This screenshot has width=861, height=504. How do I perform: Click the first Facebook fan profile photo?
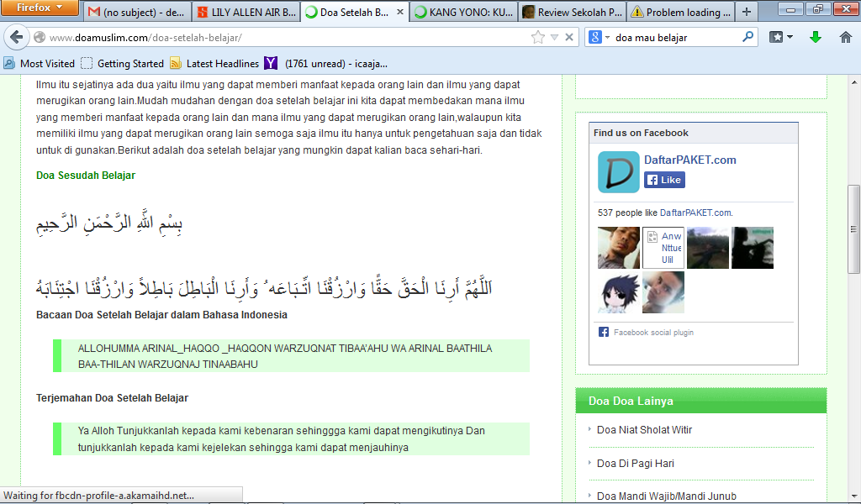619,248
